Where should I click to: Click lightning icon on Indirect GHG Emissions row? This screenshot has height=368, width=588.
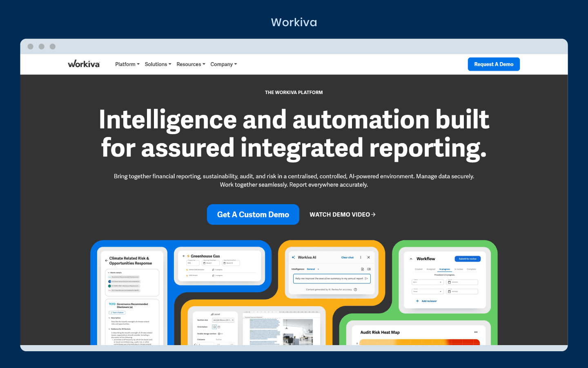(187, 270)
